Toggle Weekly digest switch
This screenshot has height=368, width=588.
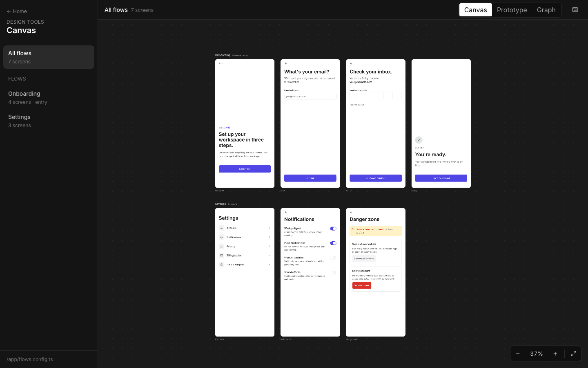click(x=333, y=229)
